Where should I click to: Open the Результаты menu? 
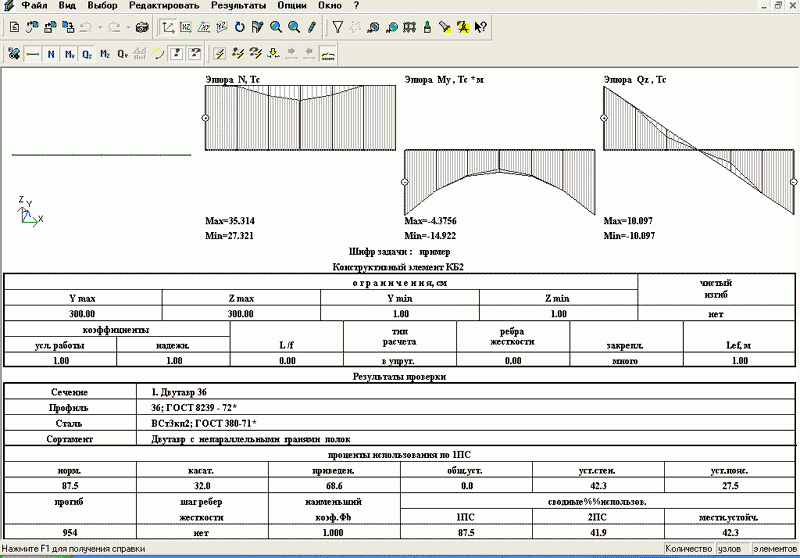[x=238, y=6]
